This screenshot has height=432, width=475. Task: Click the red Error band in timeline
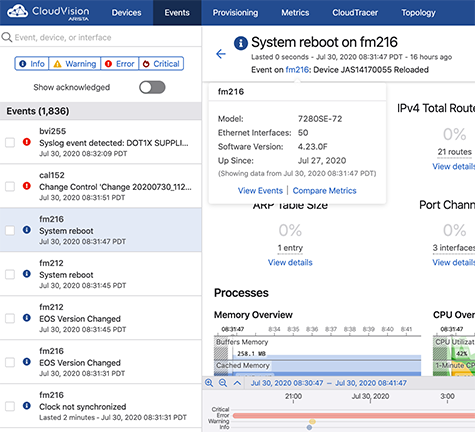(x=353, y=416)
